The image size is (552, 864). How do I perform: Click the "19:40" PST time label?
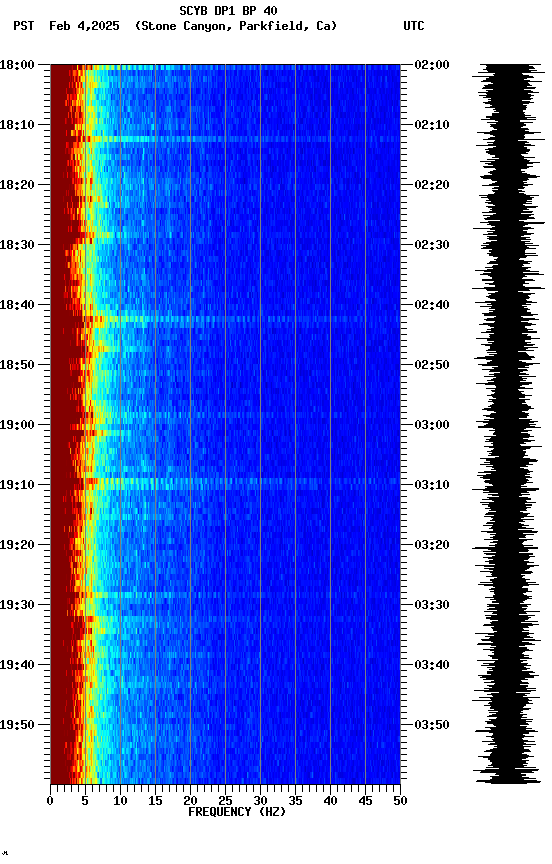coord(17,665)
